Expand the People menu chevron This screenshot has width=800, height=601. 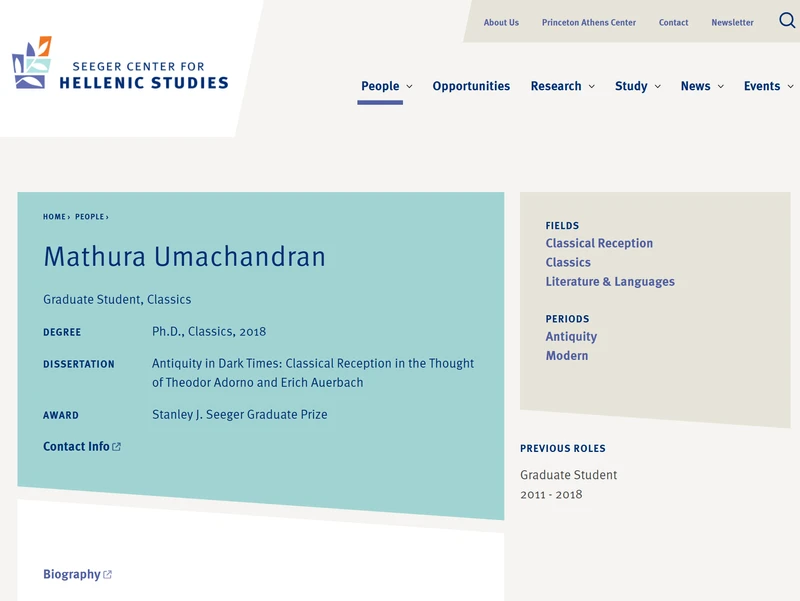click(x=409, y=86)
